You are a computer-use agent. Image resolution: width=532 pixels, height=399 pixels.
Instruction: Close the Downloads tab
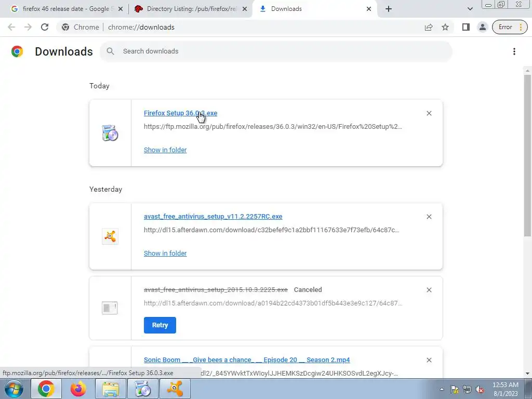click(369, 9)
